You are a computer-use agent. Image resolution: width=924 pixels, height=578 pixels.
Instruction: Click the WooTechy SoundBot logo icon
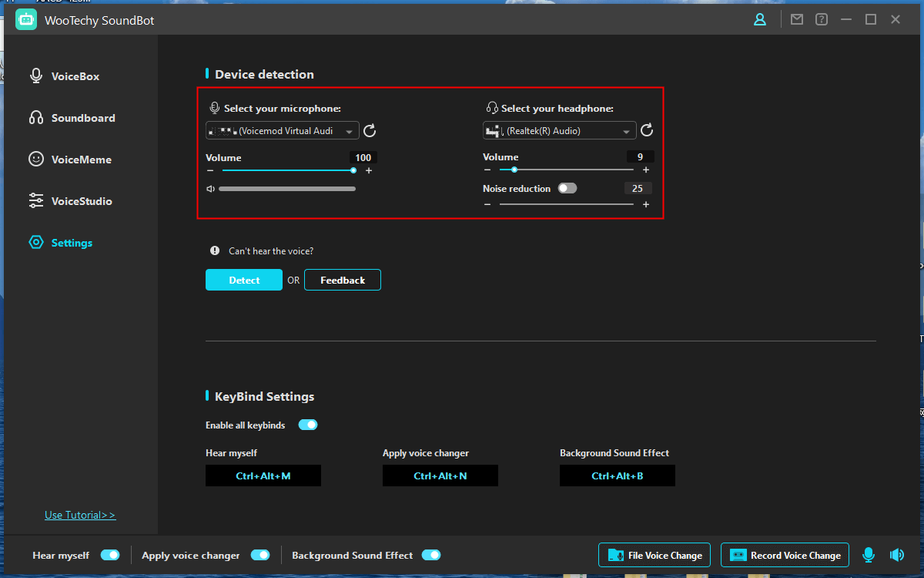(x=26, y=20)
